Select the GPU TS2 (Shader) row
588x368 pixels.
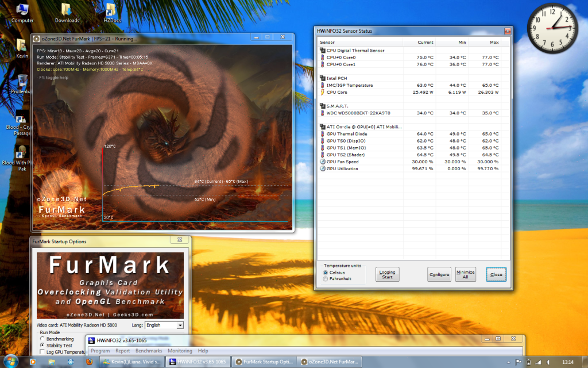click(414, 155)
